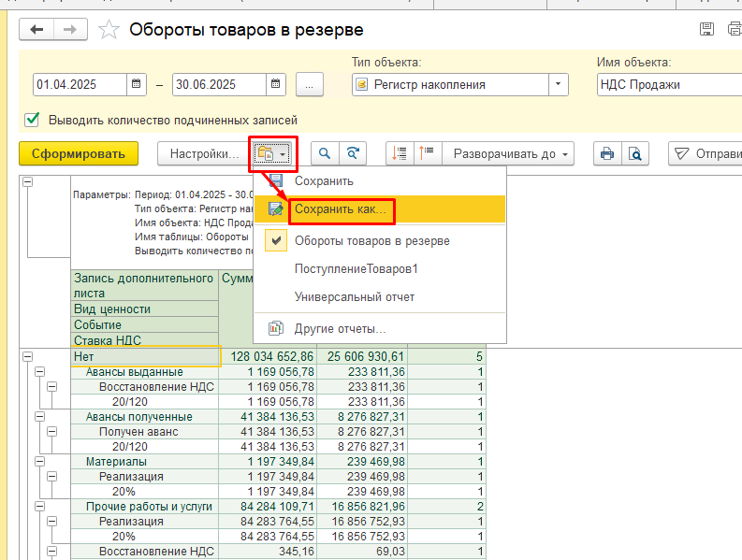The image size is (742, 560).
Task: Click the Прочие работы и услуги row label
Action: pos(149,507)
